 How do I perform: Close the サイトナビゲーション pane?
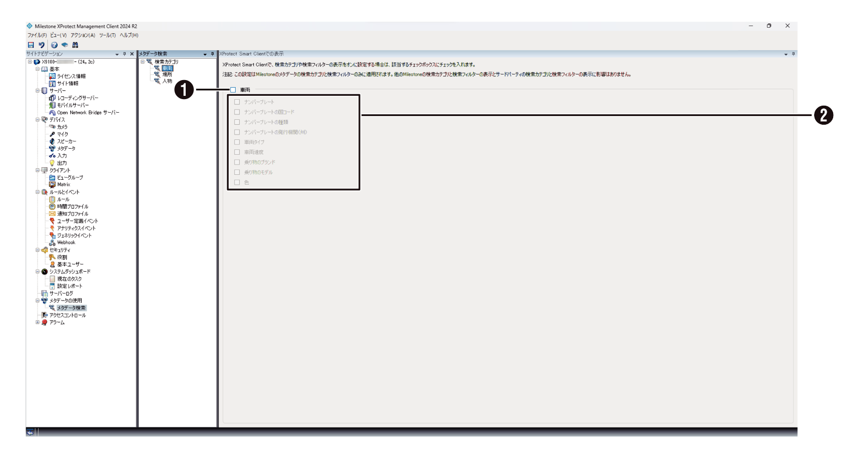(132, 54)
